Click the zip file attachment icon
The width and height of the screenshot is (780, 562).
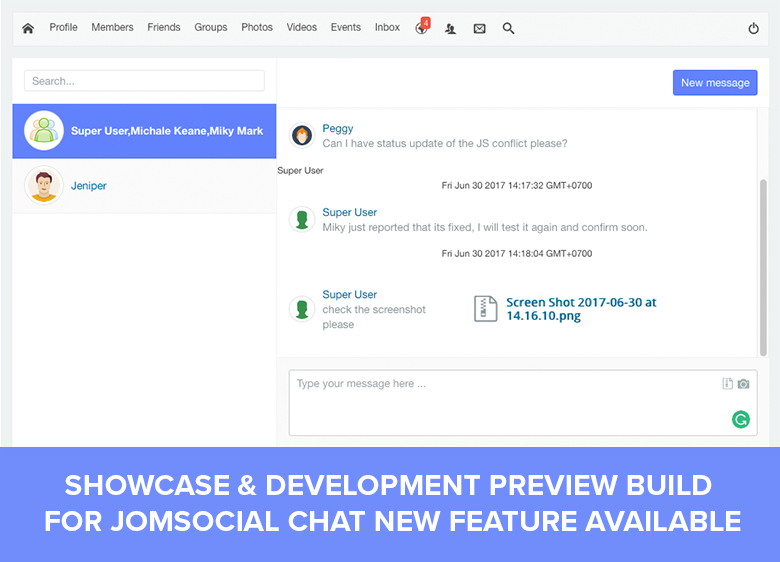point(485,309)
